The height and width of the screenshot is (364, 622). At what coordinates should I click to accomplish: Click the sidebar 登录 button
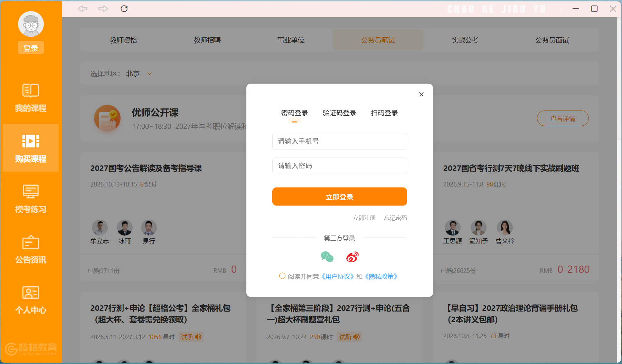coord(31,48)
